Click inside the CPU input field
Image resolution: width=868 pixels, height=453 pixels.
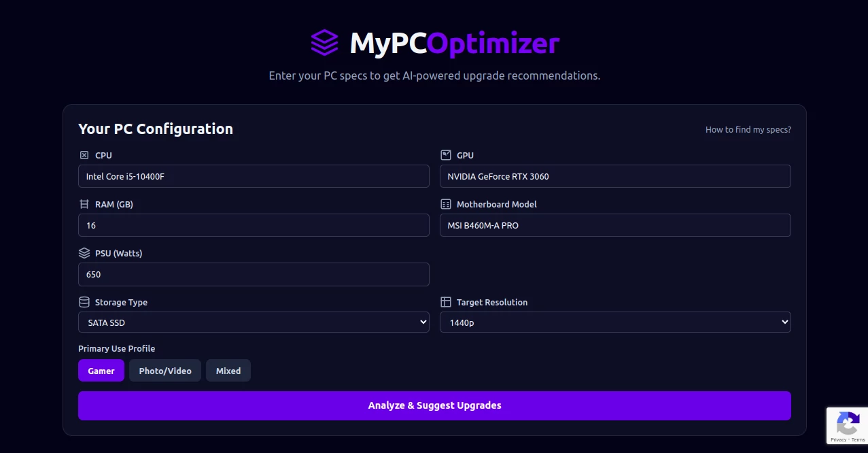tap(254, 176)
